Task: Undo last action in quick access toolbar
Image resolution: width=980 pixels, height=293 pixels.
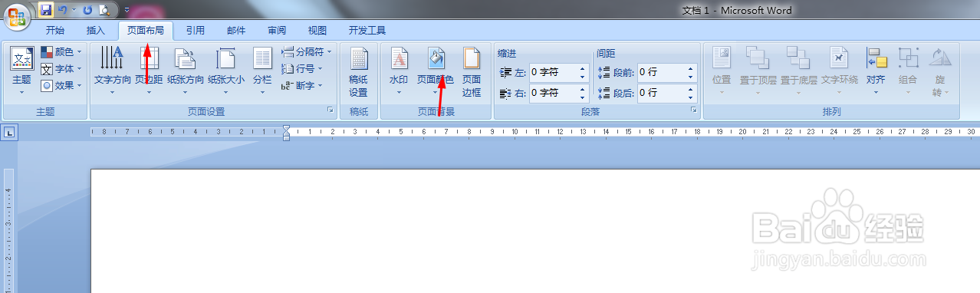Action: (x=62, y=10)
